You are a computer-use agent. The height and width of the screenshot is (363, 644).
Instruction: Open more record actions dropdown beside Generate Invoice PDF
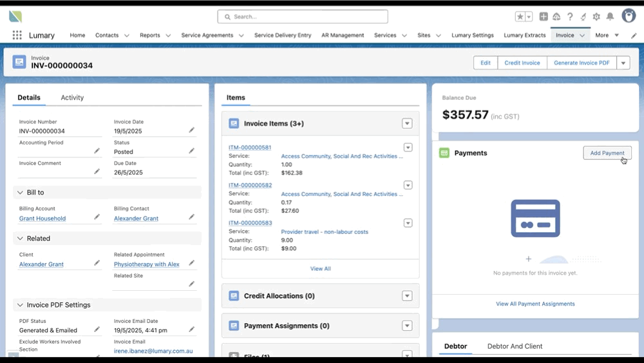click(623, 63)
